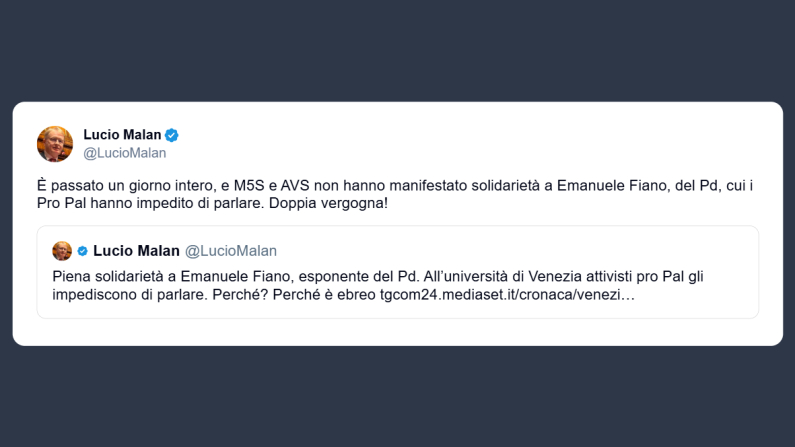Viewport: 795px width, 447px height.
Task: Click the verified badge beside the top author name
Action: pyautogui.click(x=172, y=135)
